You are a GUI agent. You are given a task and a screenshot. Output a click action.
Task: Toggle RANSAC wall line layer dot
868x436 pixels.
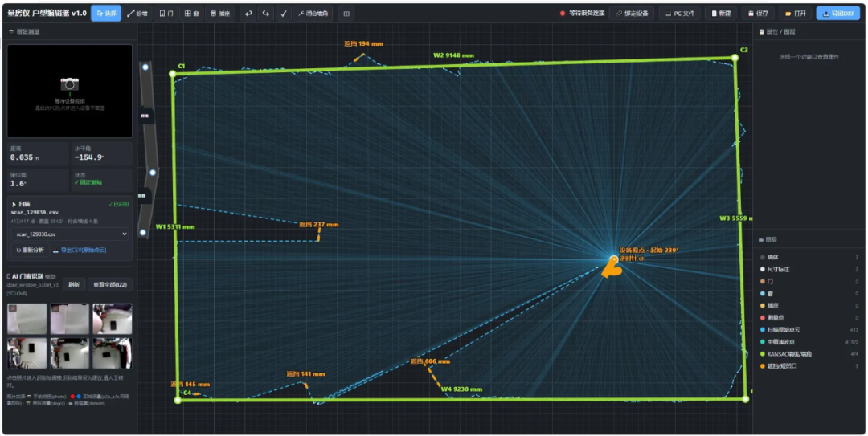tap(763, 354)
